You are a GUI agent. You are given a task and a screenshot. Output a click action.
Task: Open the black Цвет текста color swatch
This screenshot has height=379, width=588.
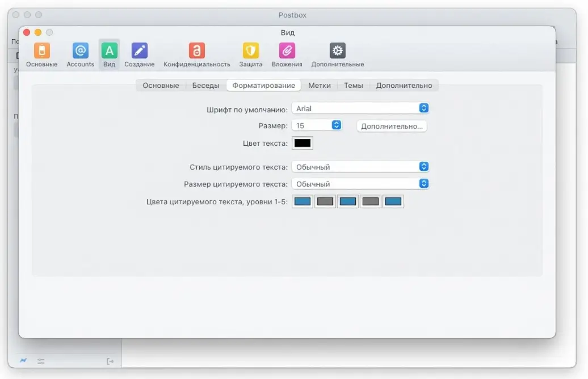[303, 143]
